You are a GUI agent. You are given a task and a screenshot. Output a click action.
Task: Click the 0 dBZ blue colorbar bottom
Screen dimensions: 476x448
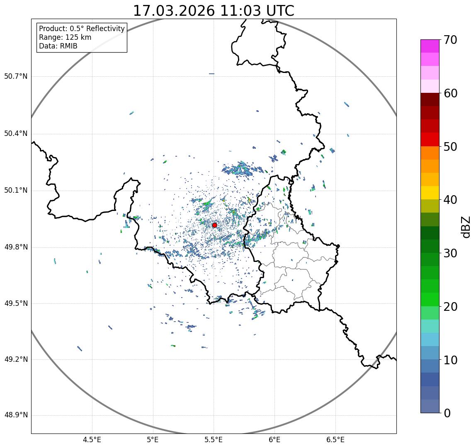[430, 407]
